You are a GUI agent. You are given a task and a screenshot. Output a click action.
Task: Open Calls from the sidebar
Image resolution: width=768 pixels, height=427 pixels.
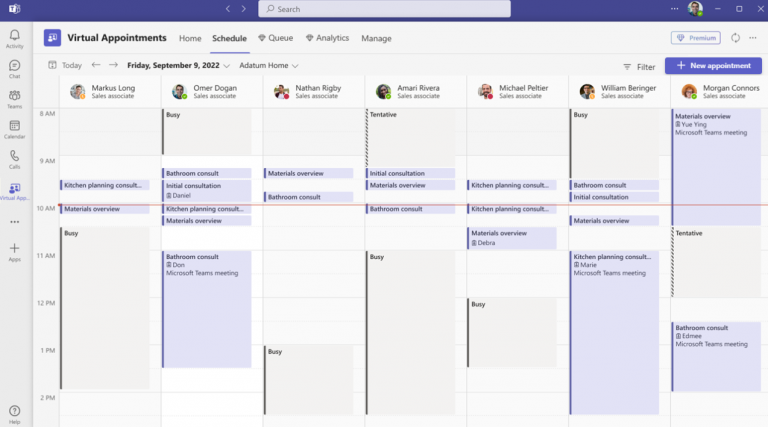pyautogui.click(x=15, y=160)
